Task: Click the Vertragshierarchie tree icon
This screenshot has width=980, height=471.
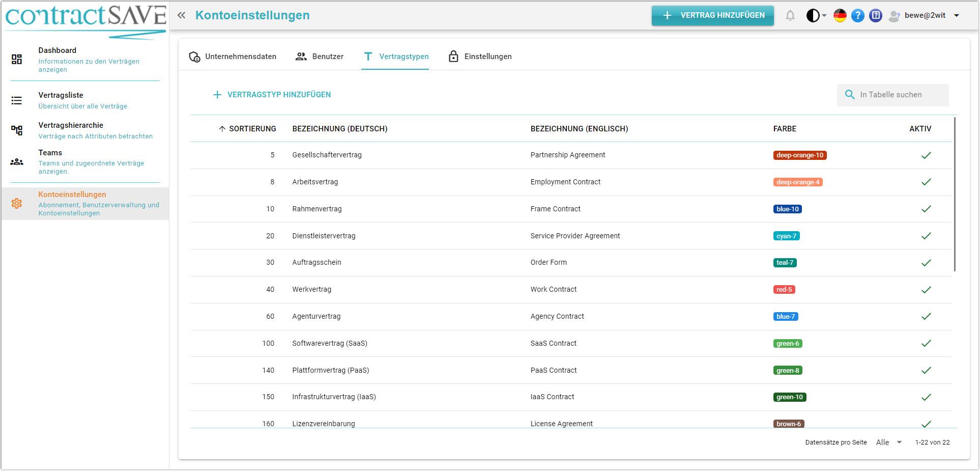Action: pos(17,130)
